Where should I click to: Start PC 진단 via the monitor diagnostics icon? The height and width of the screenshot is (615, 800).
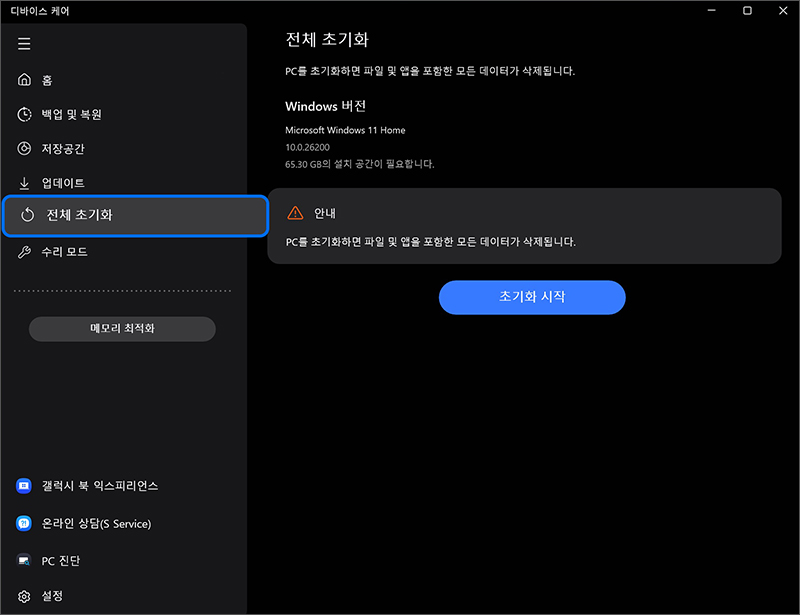(x=24, y=561)
